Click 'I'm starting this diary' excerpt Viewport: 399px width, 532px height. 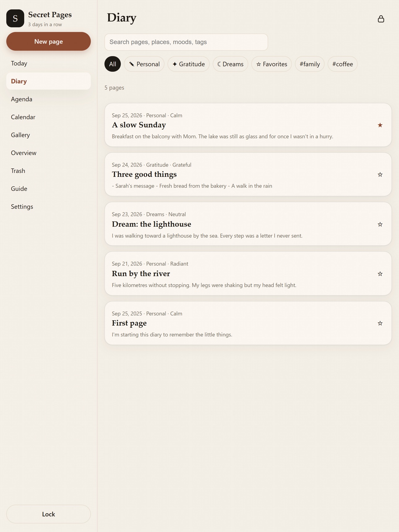pos(172,335)
